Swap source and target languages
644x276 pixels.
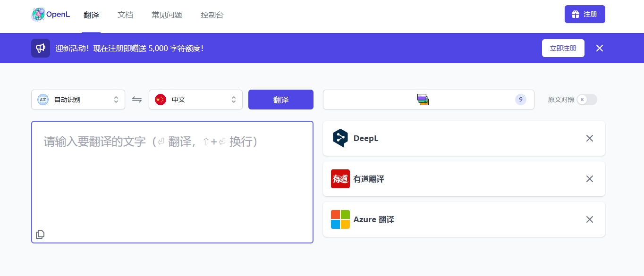pyautogui.click(x=137, y=100)
